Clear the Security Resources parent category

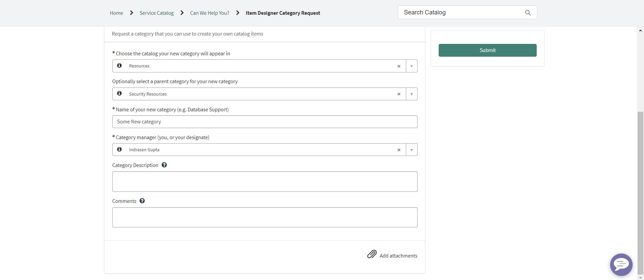point(399,94)
